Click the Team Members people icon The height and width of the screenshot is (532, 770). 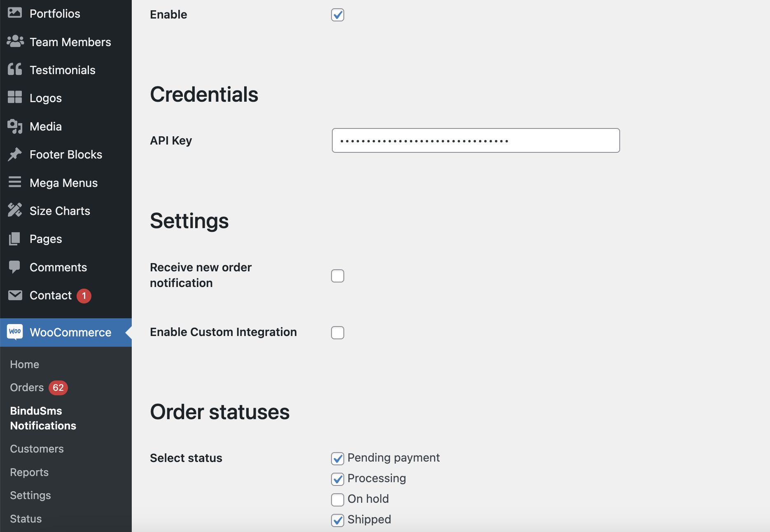(15, 42)
